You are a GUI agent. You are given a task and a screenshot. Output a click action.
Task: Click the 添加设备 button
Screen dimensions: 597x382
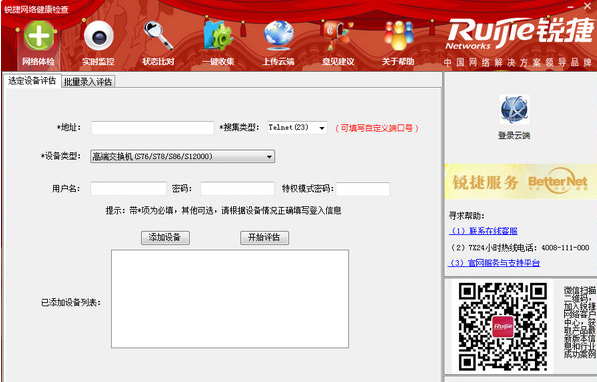click(165, 238)
